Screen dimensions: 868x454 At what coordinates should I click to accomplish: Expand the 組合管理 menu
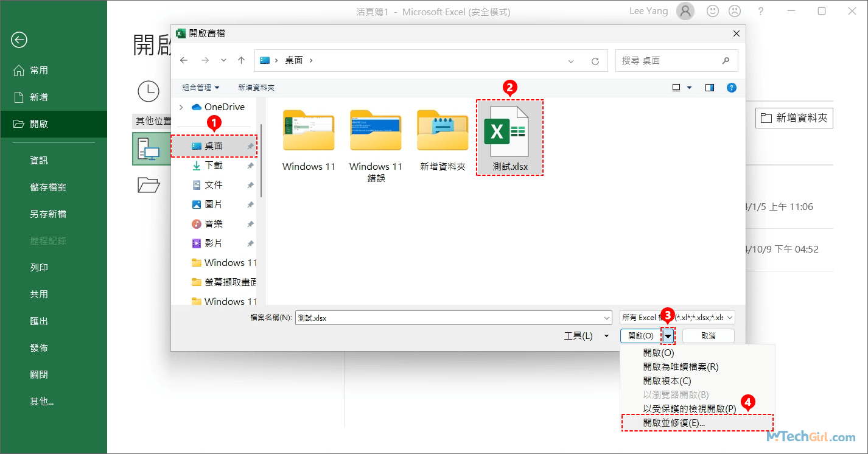tap(200, 88)
